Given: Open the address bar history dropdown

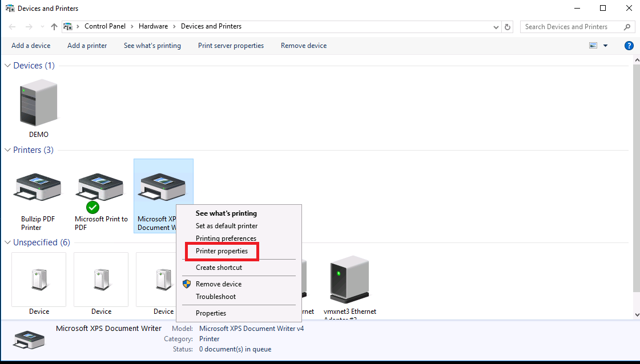Looking at the screenshot, I should click(496, 27).
